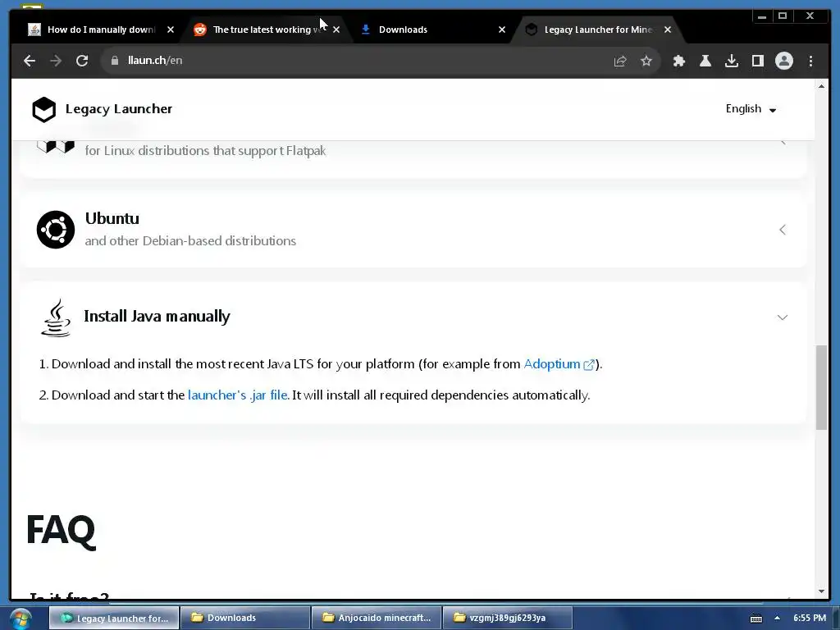
Task: Bookmark this page with the star
Action: [646, 61]
